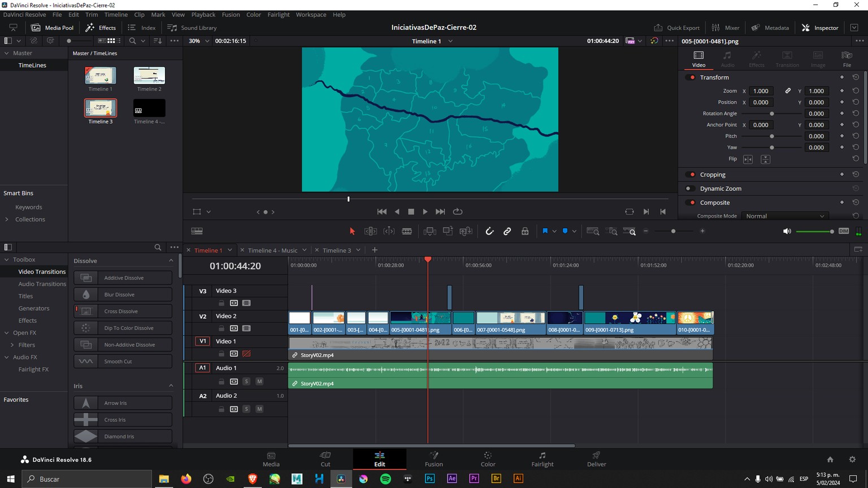This screenshot has height=488, width=868.
Task: Solo the Audio 2 track
Action: pyautogui.click(x=246, y=409)
